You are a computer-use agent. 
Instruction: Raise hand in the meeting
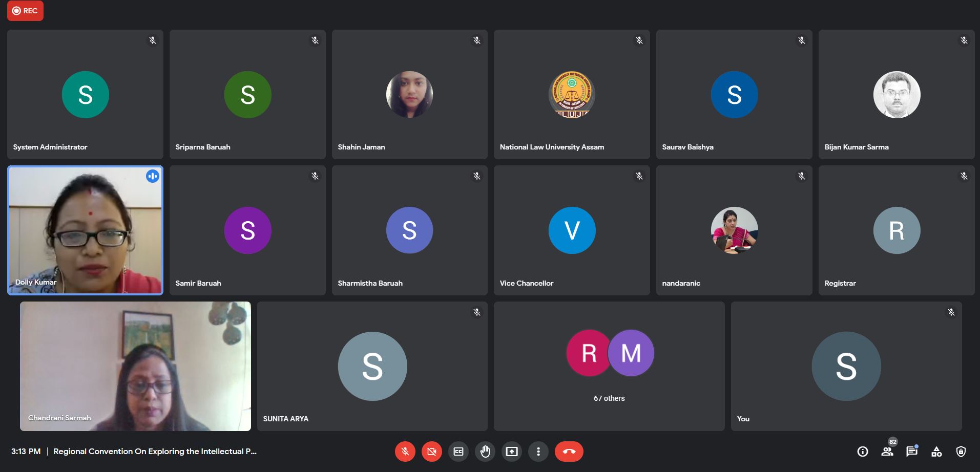click(x=485, y=452)
